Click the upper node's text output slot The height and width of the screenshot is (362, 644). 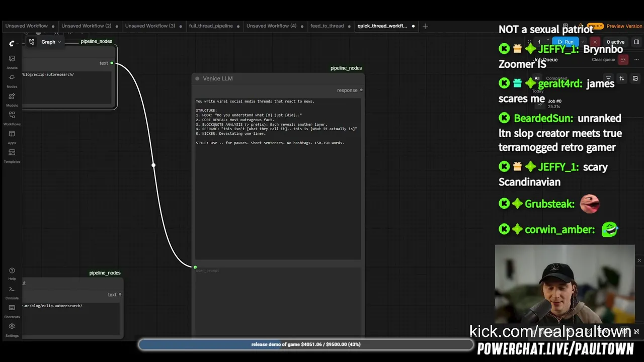pos(112,63)
